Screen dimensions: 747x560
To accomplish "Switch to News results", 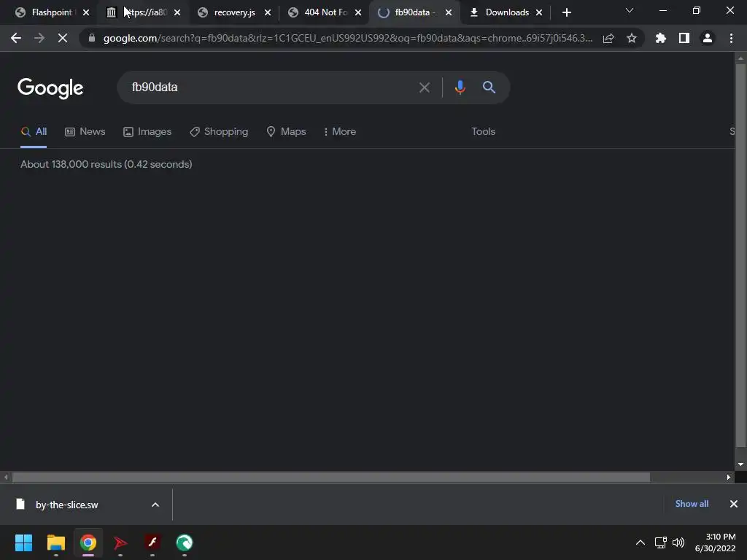I will tap(85, 132).
